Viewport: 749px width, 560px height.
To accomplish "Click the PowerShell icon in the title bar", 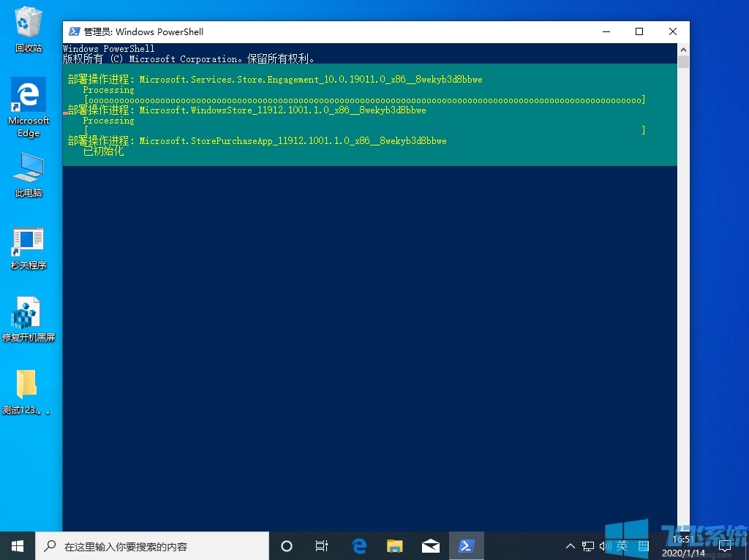I will tap(74, 31).
